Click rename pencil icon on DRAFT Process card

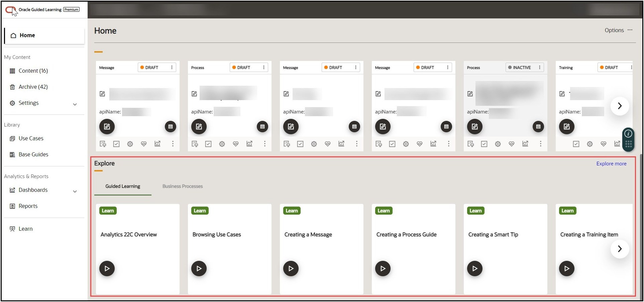pos(194,94)
